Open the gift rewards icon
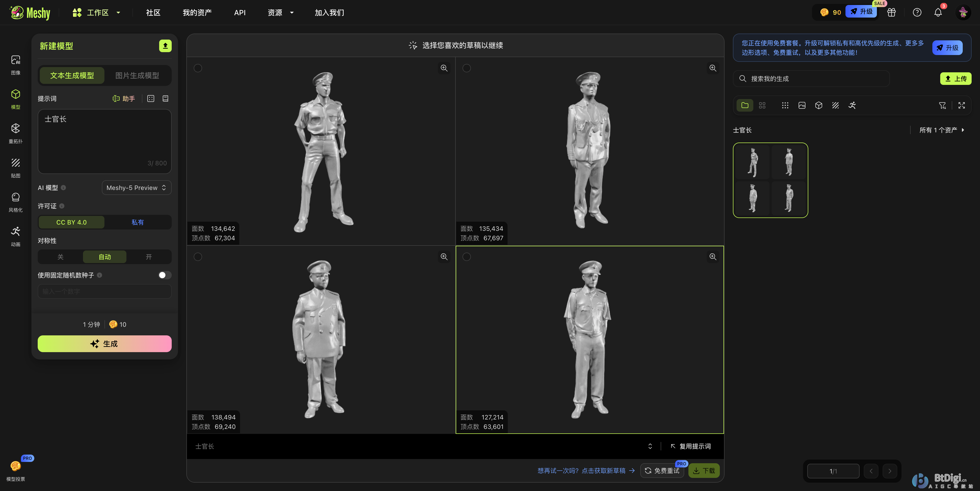 [x=891, y=12]
